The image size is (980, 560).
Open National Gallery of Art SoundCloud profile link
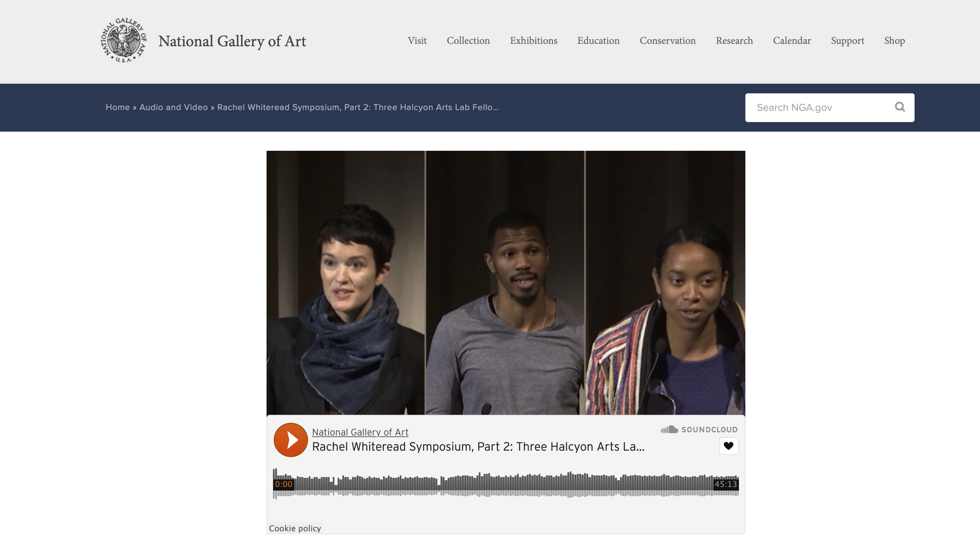(360, 432)
